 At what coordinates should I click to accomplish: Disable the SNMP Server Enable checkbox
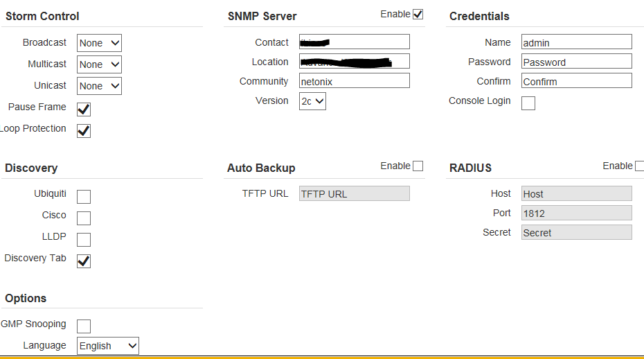pyautogui.click(x=418, y=14)
